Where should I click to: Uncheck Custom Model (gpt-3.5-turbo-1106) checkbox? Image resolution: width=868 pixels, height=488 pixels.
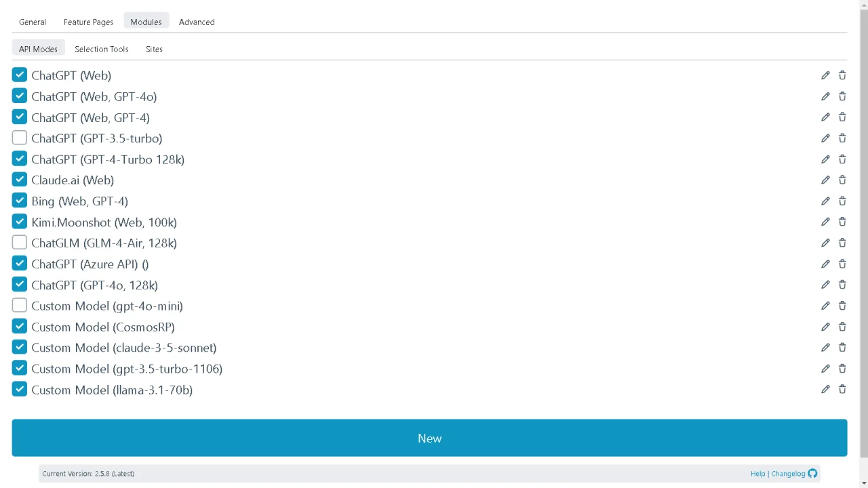(x=19, y=368)
